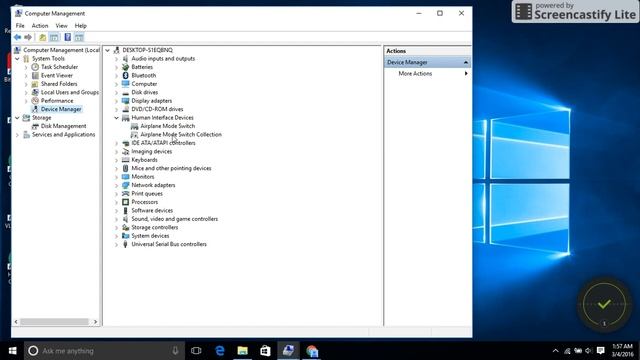The image size is (640, 360).
Task: Expand the Bluetooth category
Action: (x=116, y=76)
